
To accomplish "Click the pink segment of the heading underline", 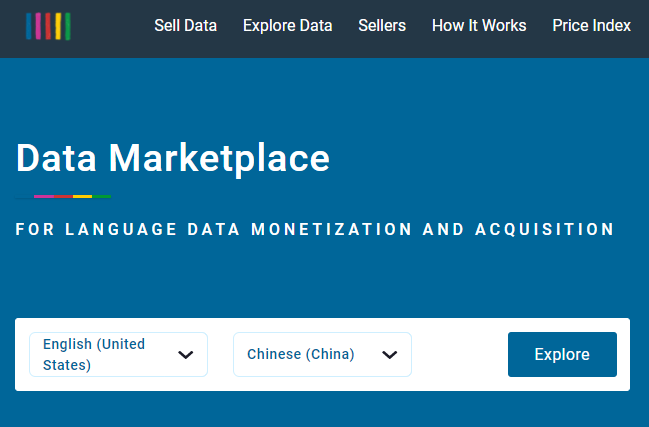I will (x=44, y=196).
